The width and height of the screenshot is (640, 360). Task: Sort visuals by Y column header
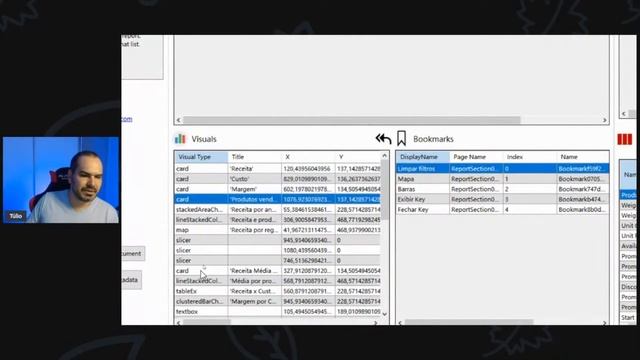[358, 157]
